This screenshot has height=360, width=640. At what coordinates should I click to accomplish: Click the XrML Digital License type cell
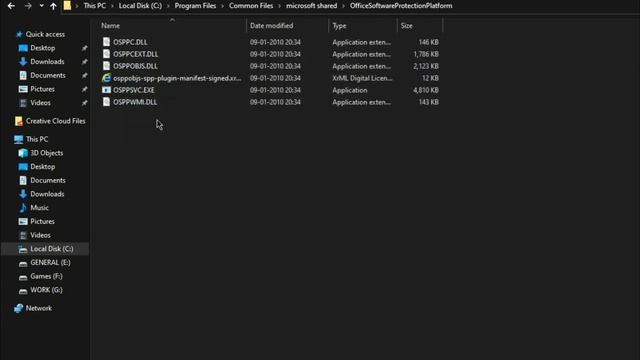pos(362,78)
